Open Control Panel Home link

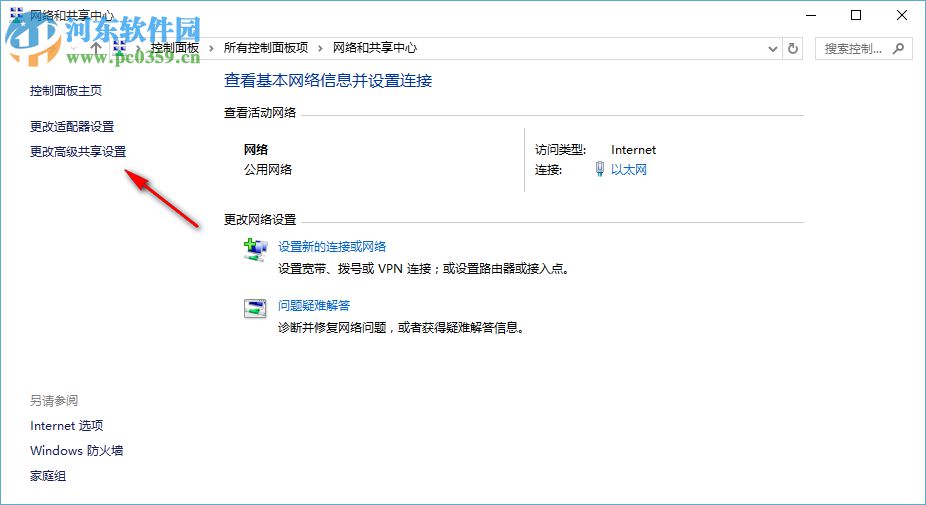[x=66, y=90]
